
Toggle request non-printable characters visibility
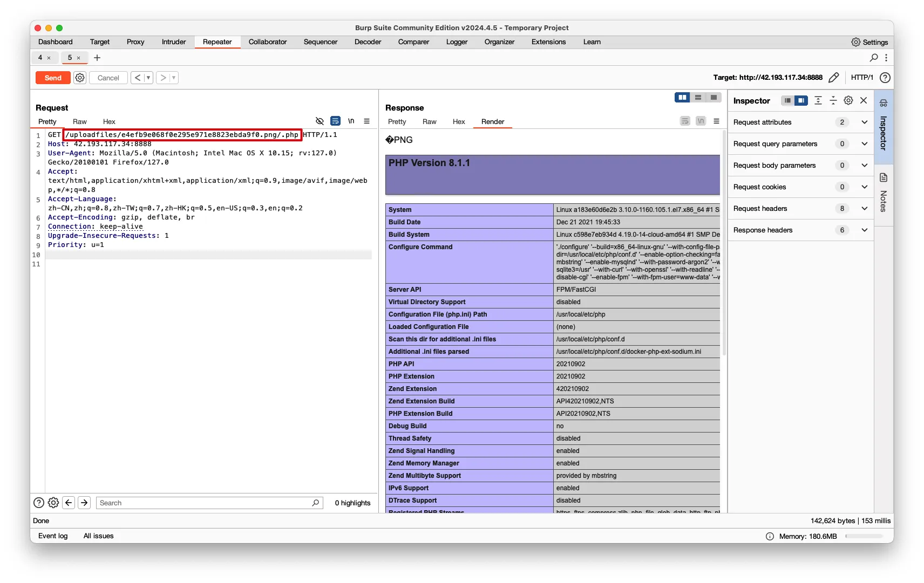click(320, 121)
